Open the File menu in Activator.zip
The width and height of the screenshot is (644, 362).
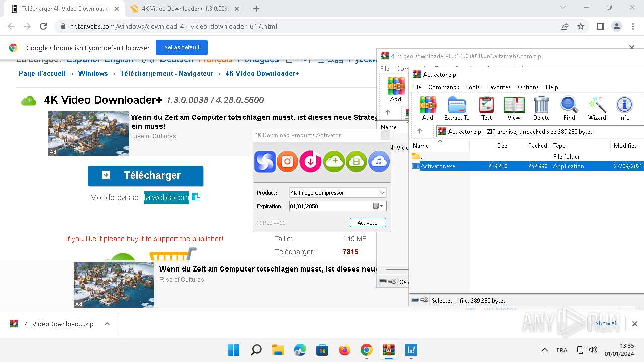click(x=417, y=87)
